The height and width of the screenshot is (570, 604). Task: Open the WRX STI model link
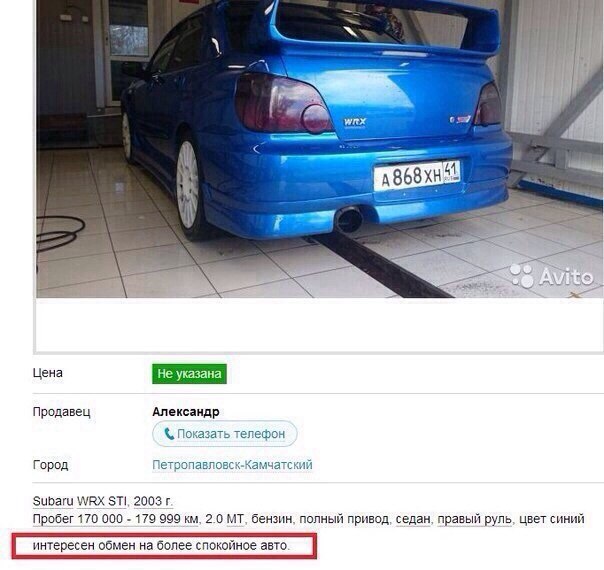click(x=102, y=501)
